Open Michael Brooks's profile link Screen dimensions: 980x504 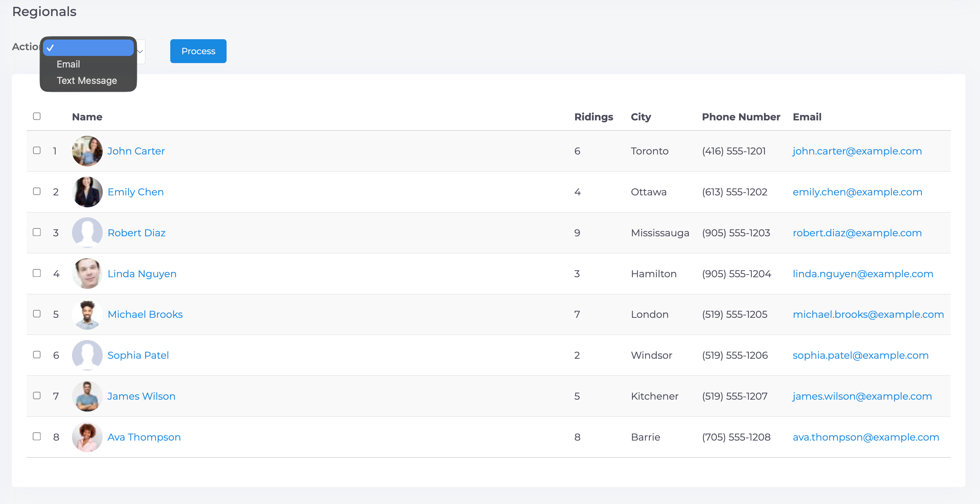tap(145, 314)
